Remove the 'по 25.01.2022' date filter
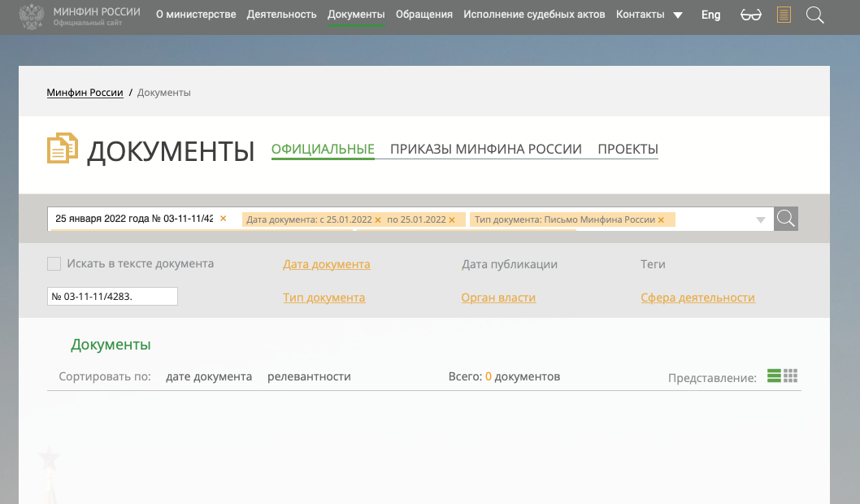The image size is (860, 504). [452, 220]
